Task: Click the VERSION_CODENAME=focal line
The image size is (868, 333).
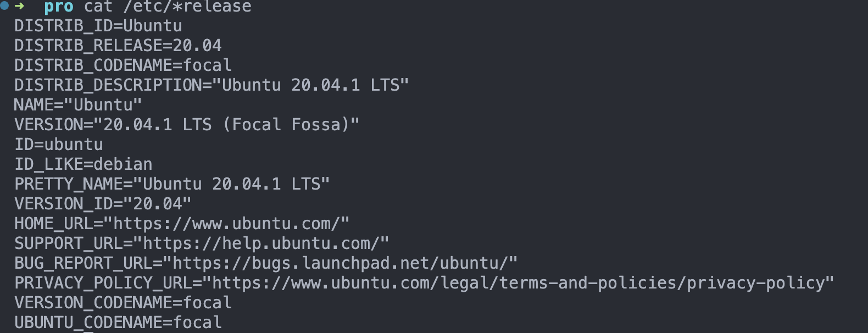Action: (123, 303)
